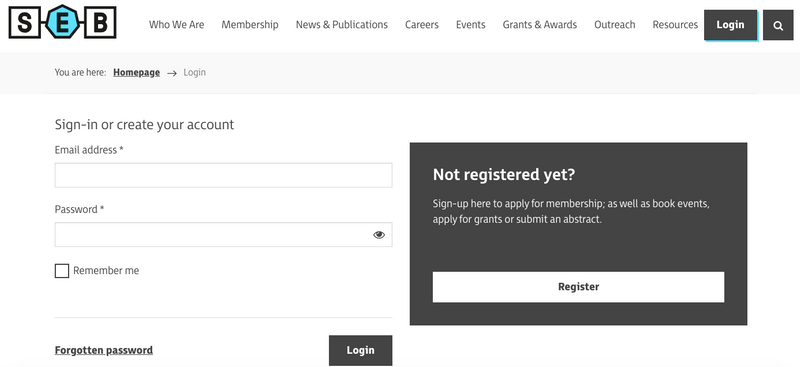Toggle password visibility with the eye icon
Image resolution: width=800 pixels, height=367 pixels.
click(x=379, y=235)
